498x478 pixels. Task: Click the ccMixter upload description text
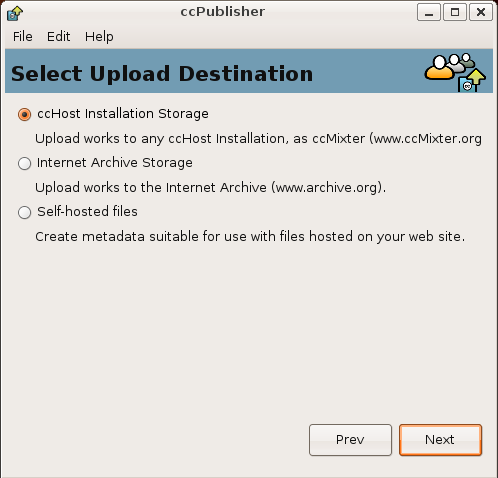[258, 139]
